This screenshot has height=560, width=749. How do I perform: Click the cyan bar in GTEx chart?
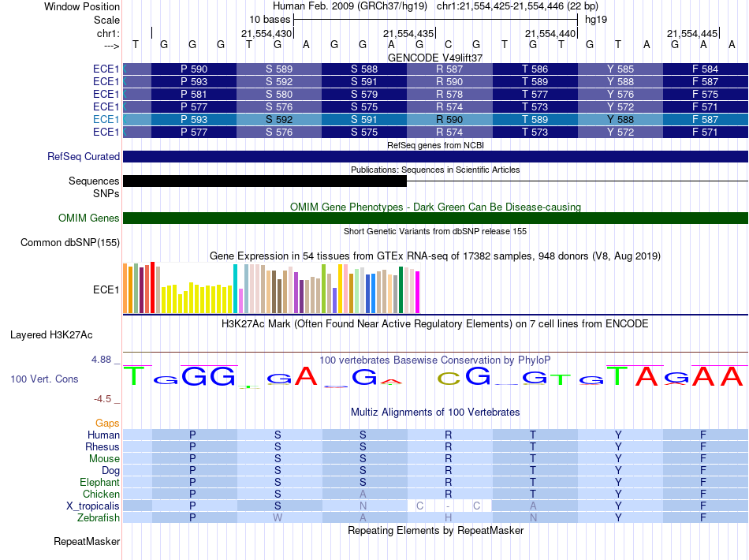tap(235, 289)
